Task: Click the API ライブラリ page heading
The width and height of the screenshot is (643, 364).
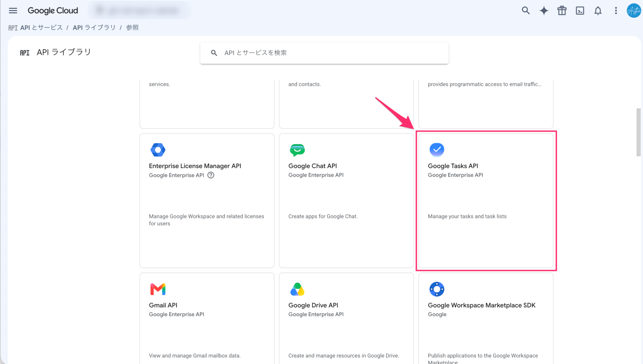Action: tap(64, 52)
